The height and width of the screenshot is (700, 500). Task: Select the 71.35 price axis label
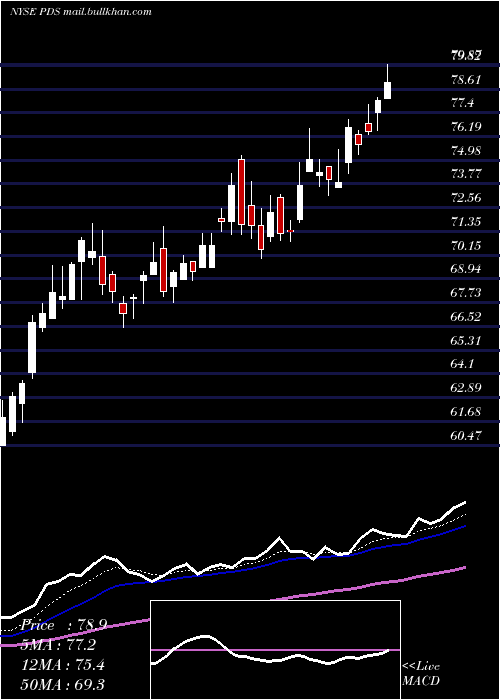[466, 221]
